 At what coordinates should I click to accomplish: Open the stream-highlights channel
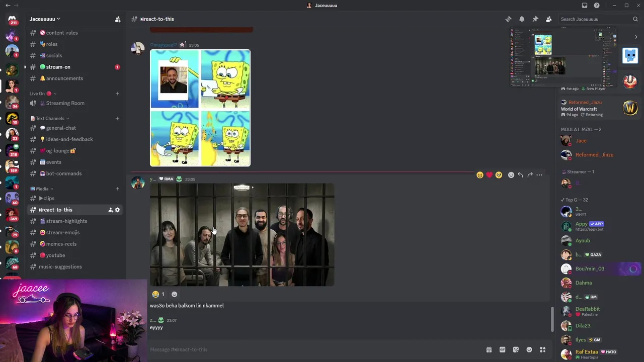pos(74,221)
